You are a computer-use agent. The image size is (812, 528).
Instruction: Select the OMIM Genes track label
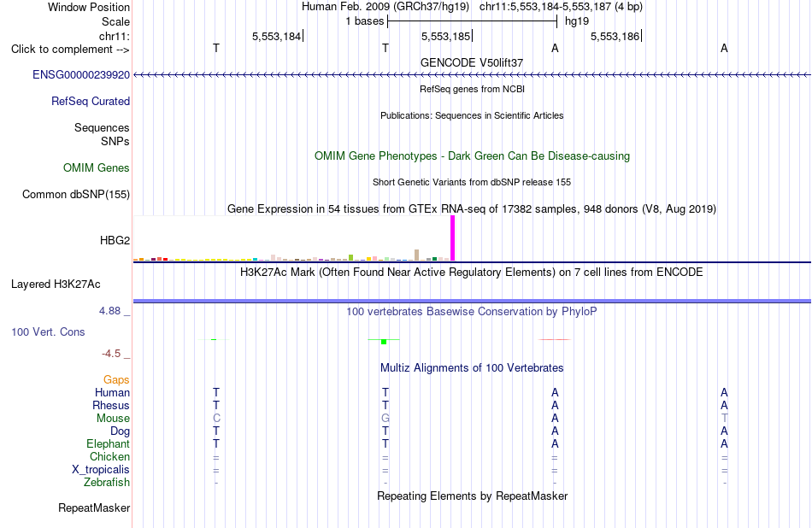(97, 168)
